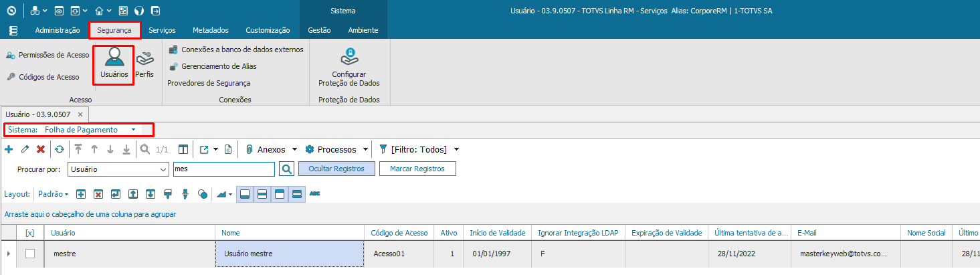Tick the checkbox in the mestre row
Image resolution: width=980 pixels, height=275 pixels.
click(30, 254)
